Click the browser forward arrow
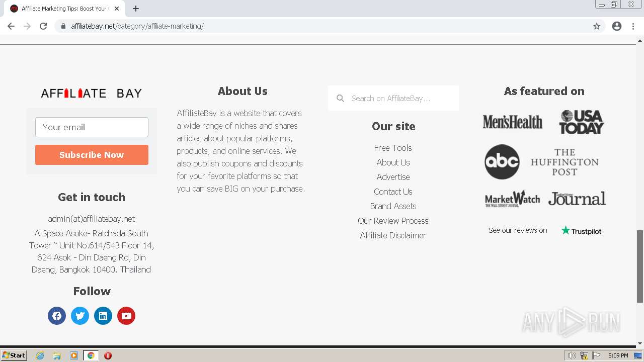Screen dimensions: 644x362 (x=27, y=26)
